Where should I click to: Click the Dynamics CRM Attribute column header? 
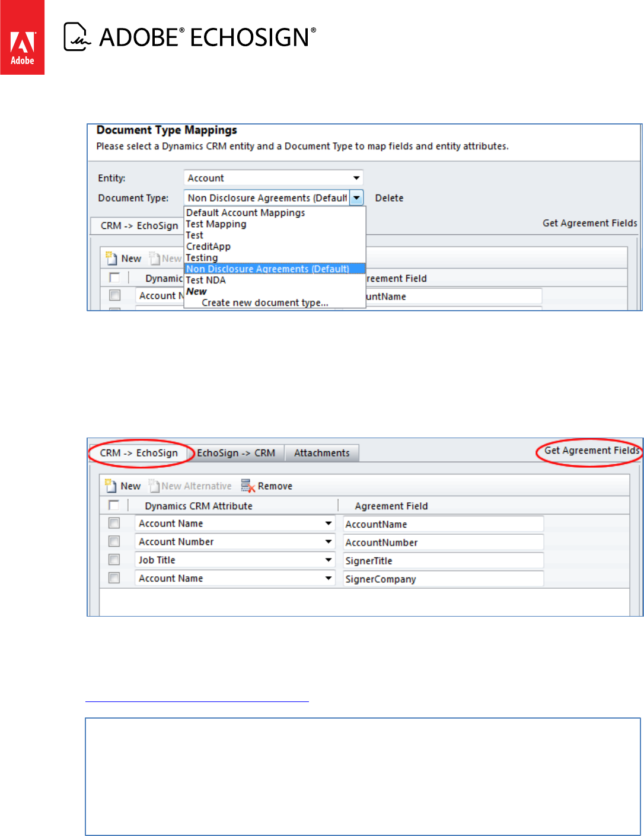199,506
